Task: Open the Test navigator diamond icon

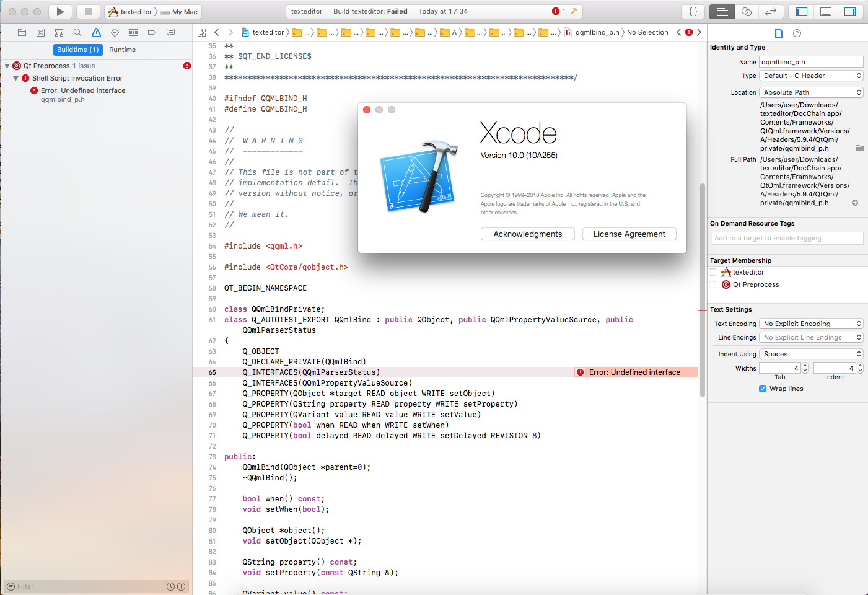Action: pos(115,32)
